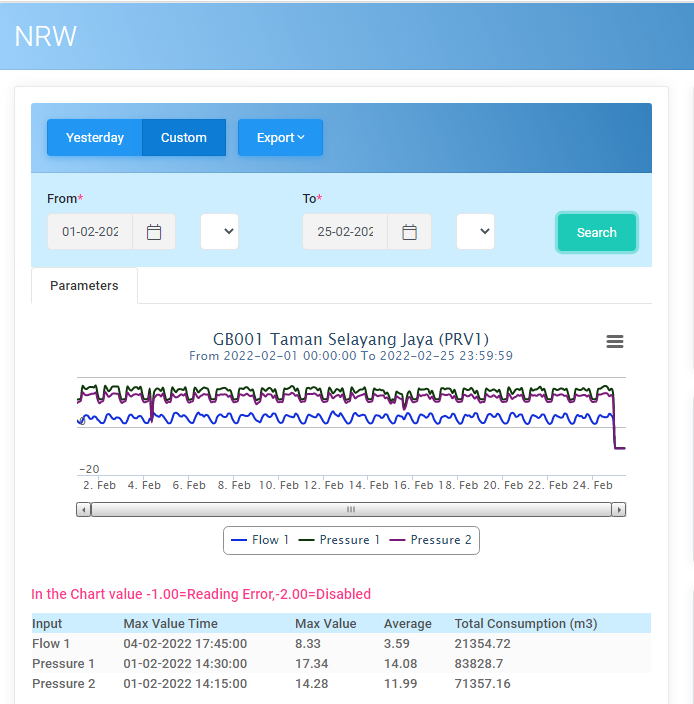Click the From date input field
The width and height of the screenshot is (694, 704).
(91, 232)
